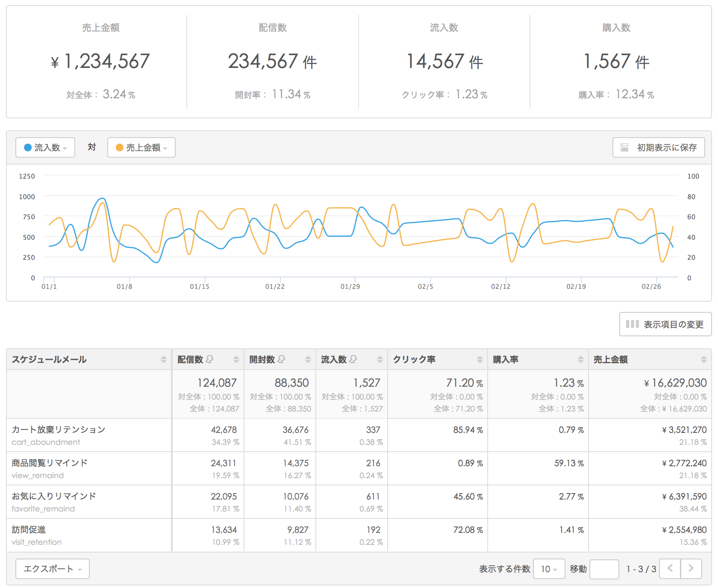Click the orange 売上金額 legend dot
Viewport: 718px width, 588px height.
[120, 147]
